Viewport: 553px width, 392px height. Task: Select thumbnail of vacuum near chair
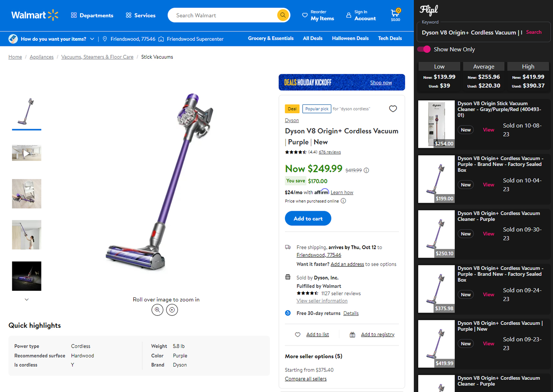click(x=26, y=194)
